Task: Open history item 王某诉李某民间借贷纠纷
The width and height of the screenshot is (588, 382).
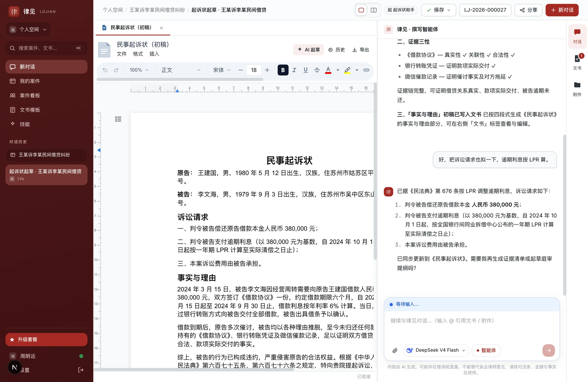Action: tap(46, 155)
